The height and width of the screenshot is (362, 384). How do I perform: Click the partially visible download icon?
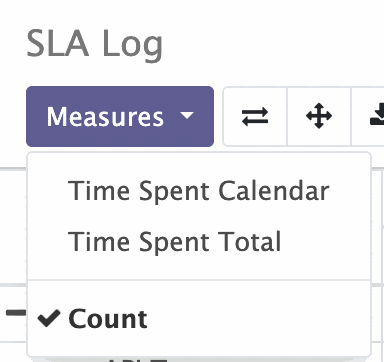(377, 115)
